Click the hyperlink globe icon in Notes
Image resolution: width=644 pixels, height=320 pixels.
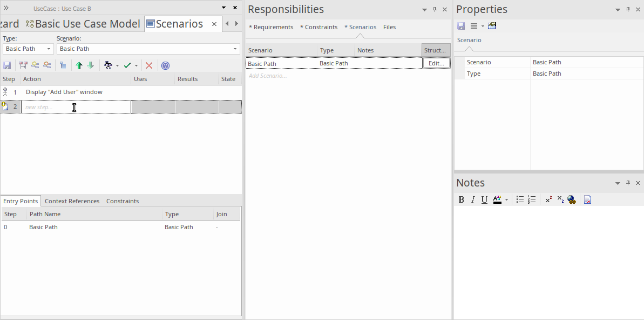[572, 199]
